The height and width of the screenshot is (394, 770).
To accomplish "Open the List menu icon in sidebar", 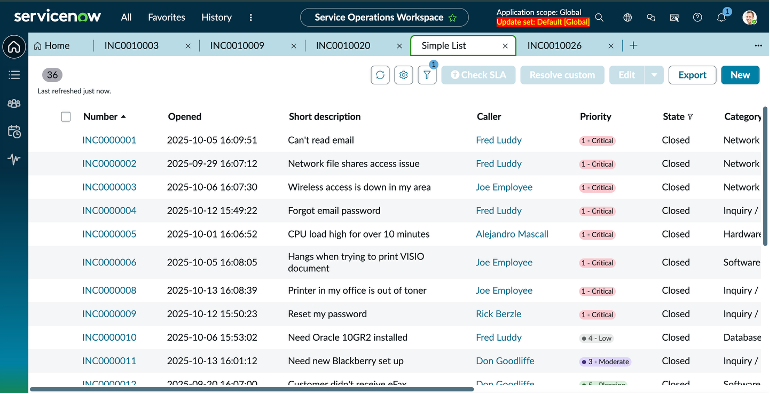I will tap(14, 75).
